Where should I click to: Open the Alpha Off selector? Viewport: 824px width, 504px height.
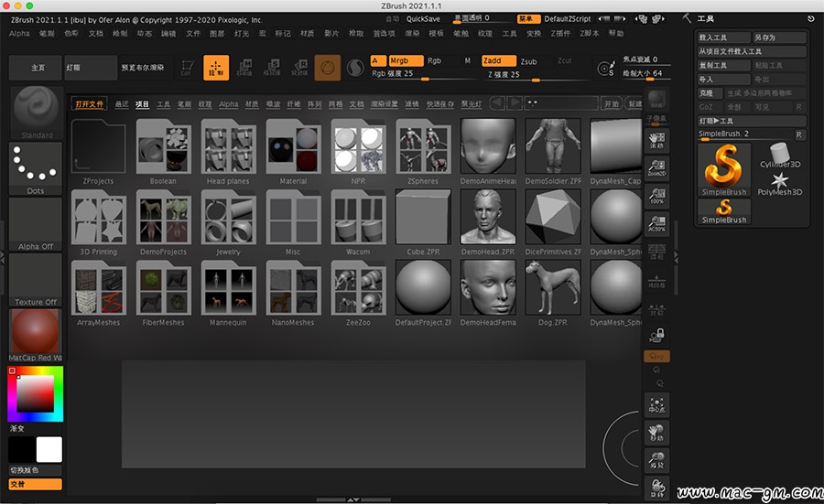click(36, 224)
